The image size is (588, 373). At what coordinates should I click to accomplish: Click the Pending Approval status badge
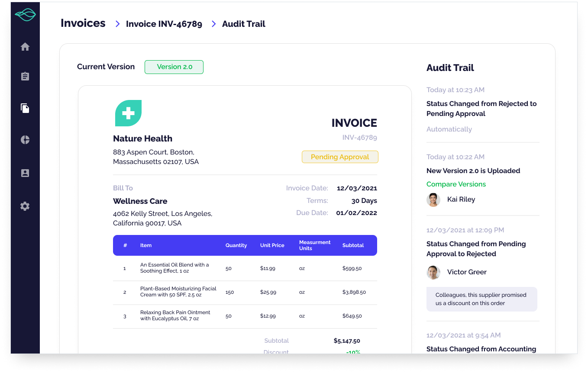pyautogui.click(x=340, y=157)
